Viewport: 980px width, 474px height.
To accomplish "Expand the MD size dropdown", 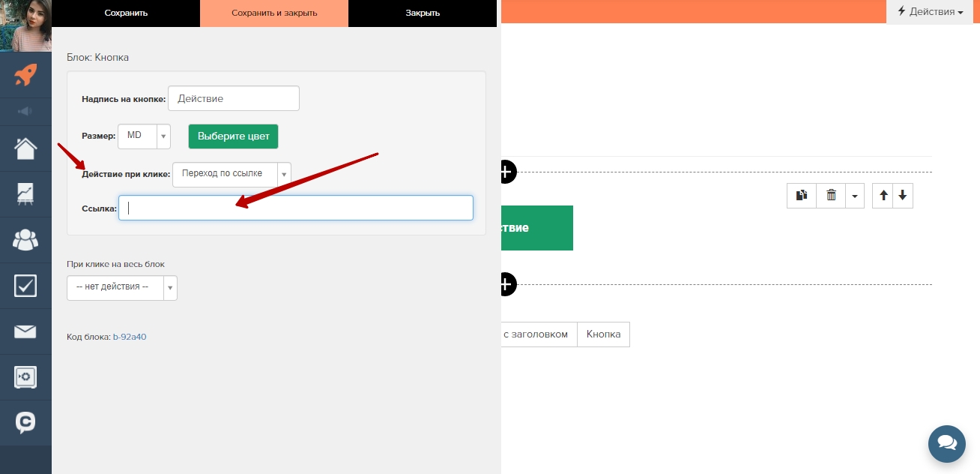I will tap(144, 136).
